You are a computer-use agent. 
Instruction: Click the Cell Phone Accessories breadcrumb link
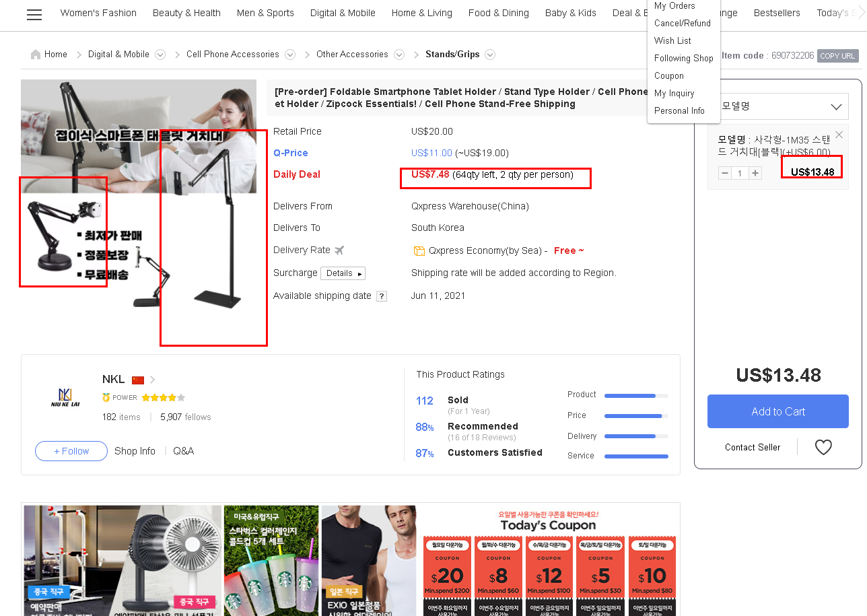[233, 55]
